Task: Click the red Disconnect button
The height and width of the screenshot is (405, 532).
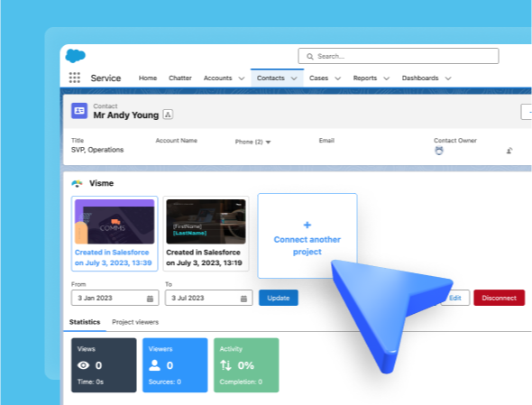Action: point(500,298)
